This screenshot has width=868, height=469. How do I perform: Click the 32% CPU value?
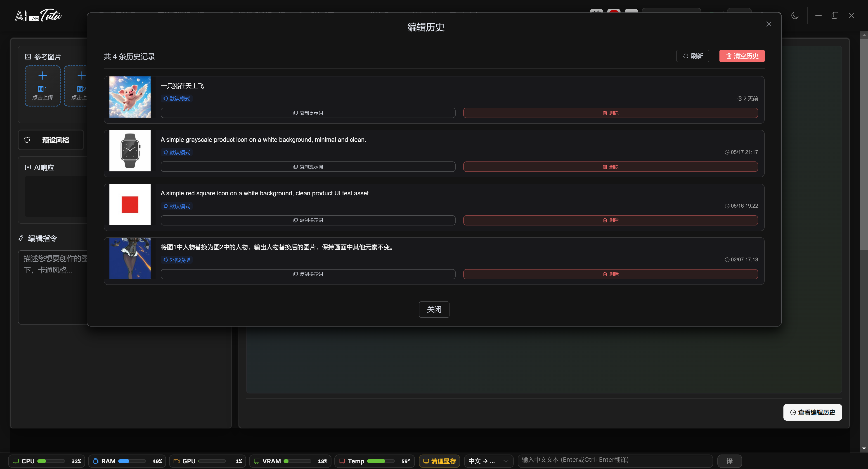click(76, 461)
